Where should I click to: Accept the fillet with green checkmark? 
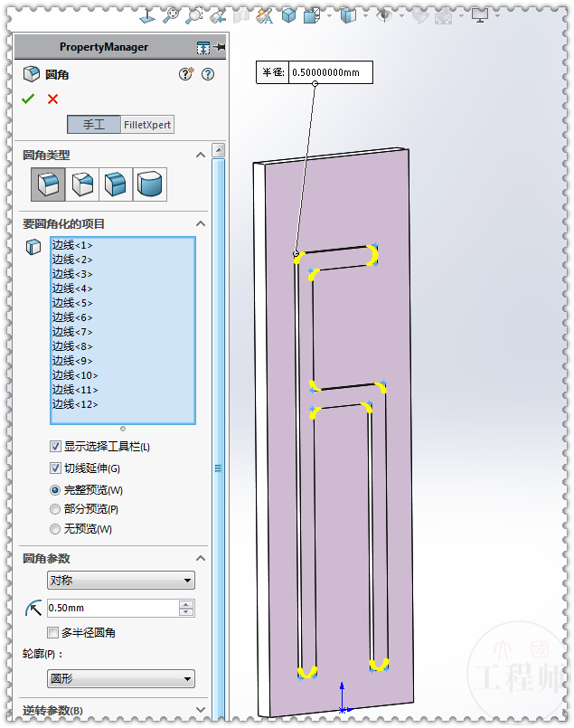[28, 99]
